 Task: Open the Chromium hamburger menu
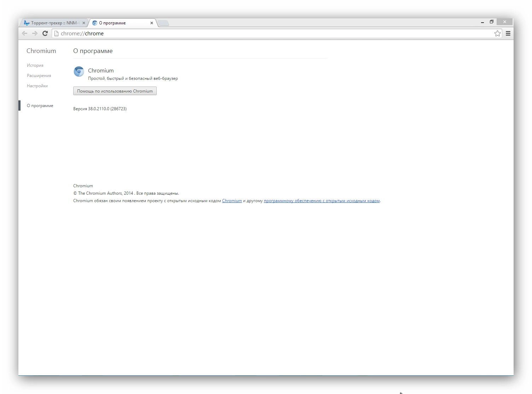point(508,33)
